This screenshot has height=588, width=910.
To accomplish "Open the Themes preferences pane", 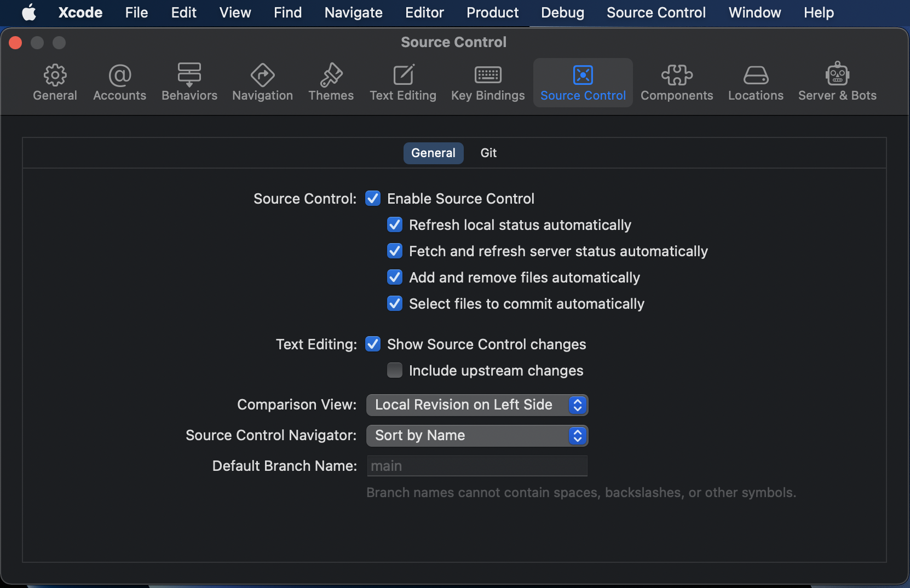I will (331, 82).
